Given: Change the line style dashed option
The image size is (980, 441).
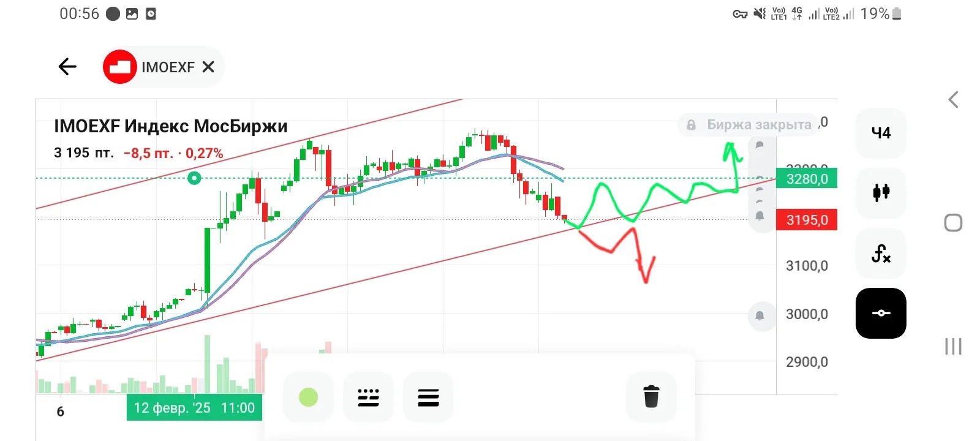Looking at the screenshot, I should 368,397.
